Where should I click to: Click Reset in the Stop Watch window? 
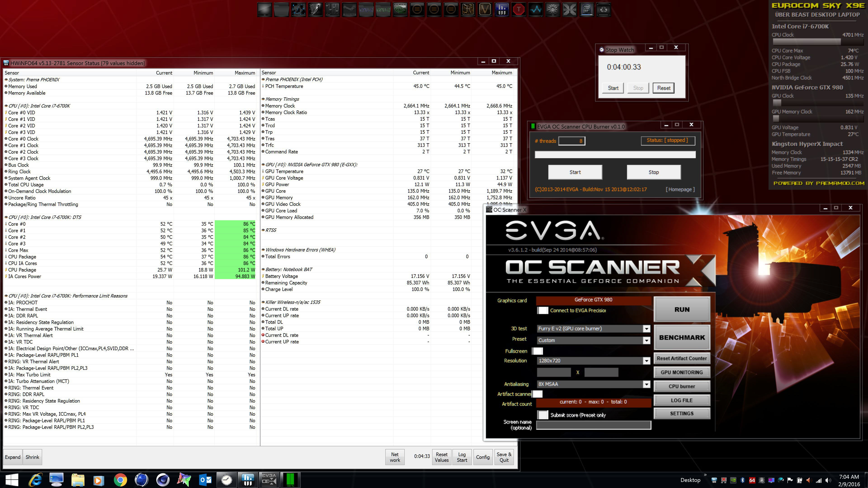(x=664, y=88)
